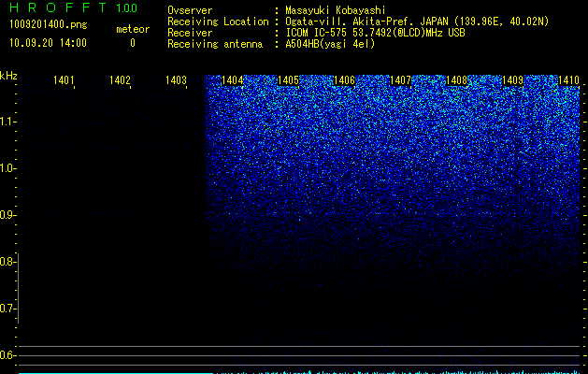Click the Receiving Location label
Screen dimensions: 588x374
pyautogui.click(x=218, y=22)
